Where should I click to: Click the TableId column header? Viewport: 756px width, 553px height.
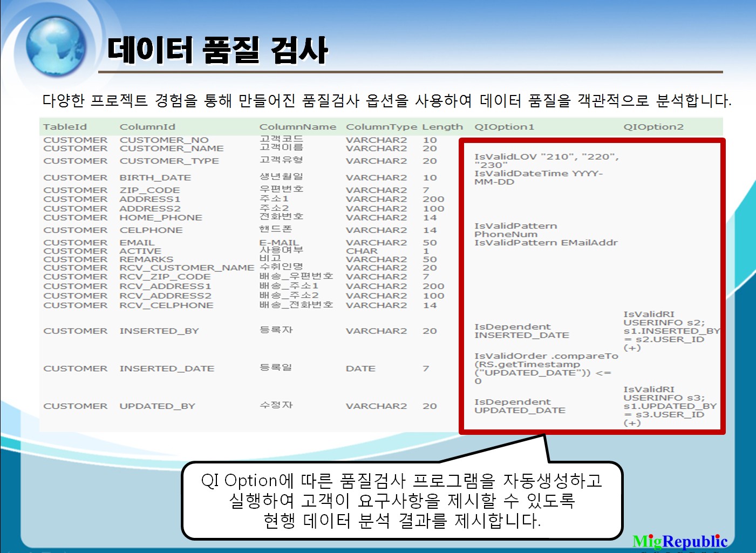point(65,127)
